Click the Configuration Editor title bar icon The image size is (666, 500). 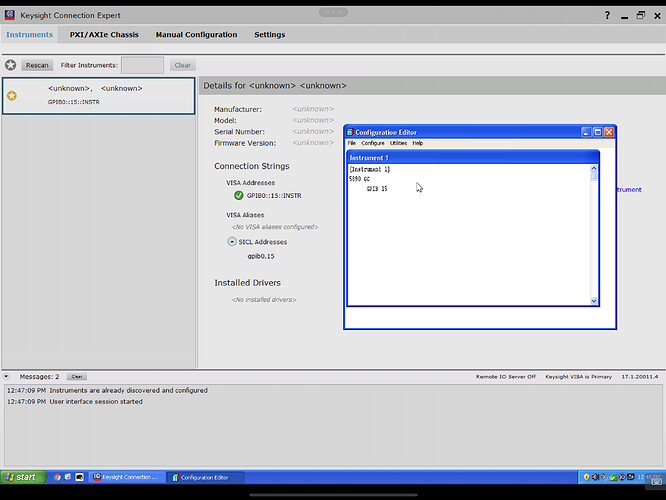[350, 132]
